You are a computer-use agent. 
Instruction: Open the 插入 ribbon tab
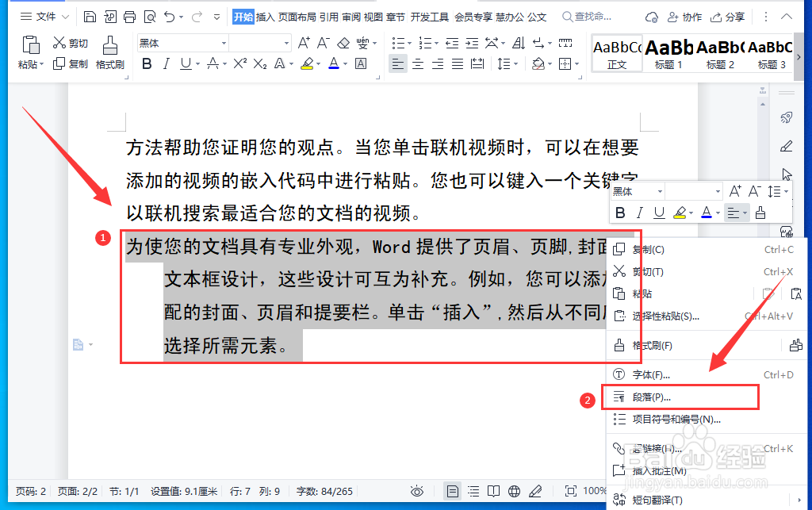(x=265, y=17)
